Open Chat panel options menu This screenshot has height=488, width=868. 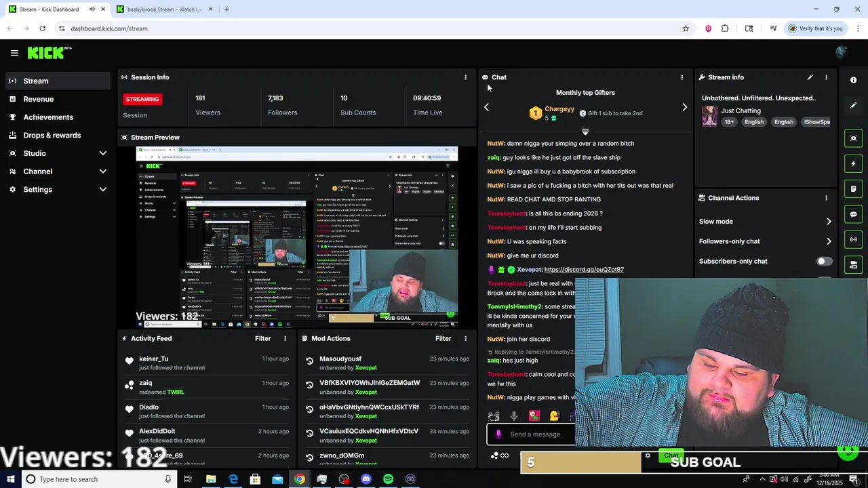(x=682, y=77)
